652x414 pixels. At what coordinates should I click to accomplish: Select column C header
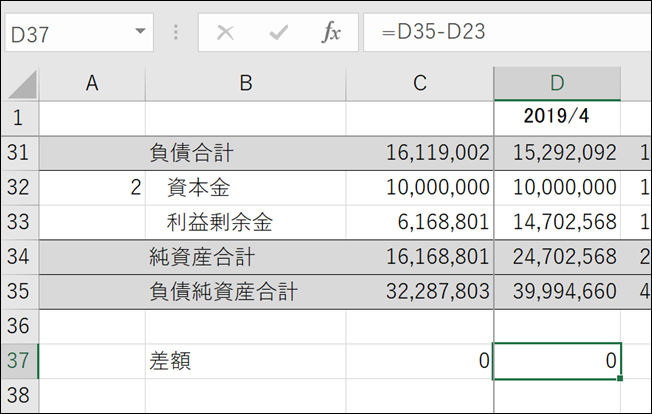[420, 84]
